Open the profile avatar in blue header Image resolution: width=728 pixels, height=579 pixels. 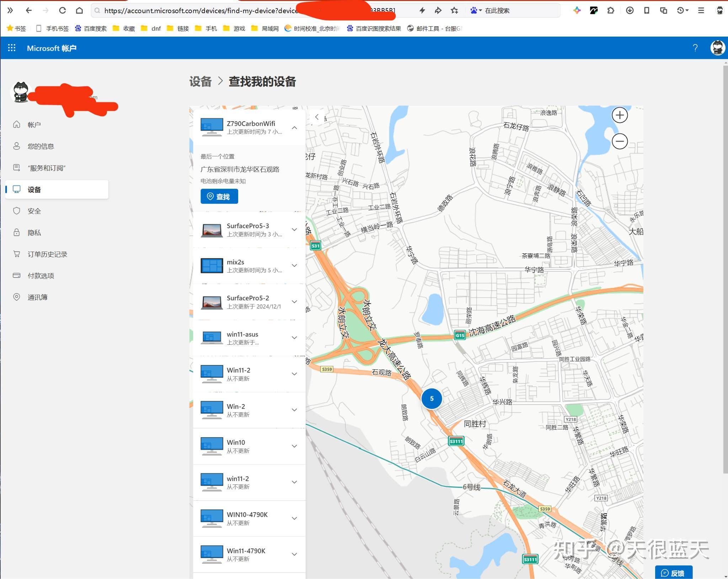718,48
